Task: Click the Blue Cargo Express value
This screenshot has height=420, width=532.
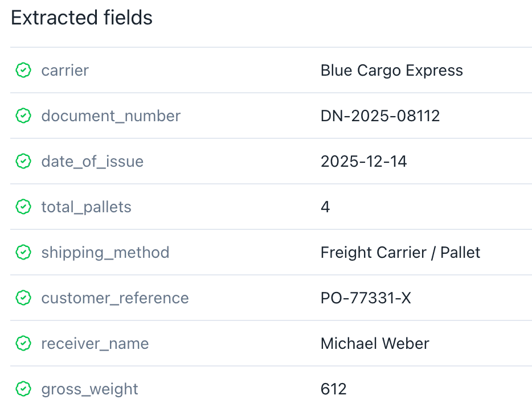Action: (391, 71)
